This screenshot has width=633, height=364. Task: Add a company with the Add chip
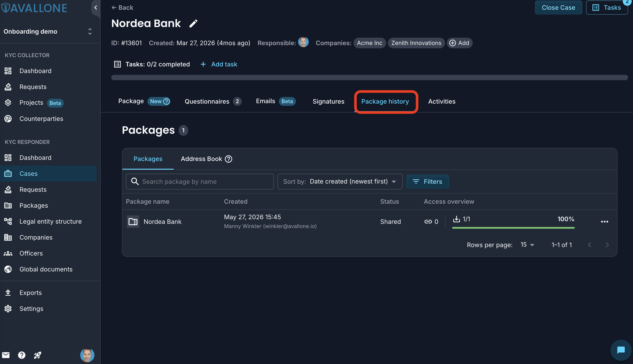[x=460, y=43]
